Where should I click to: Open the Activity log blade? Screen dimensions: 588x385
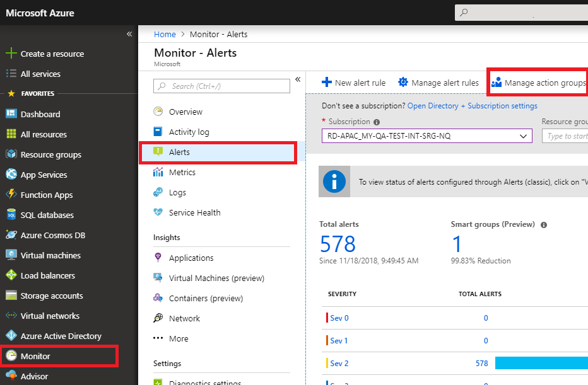[x=188, y=132]
